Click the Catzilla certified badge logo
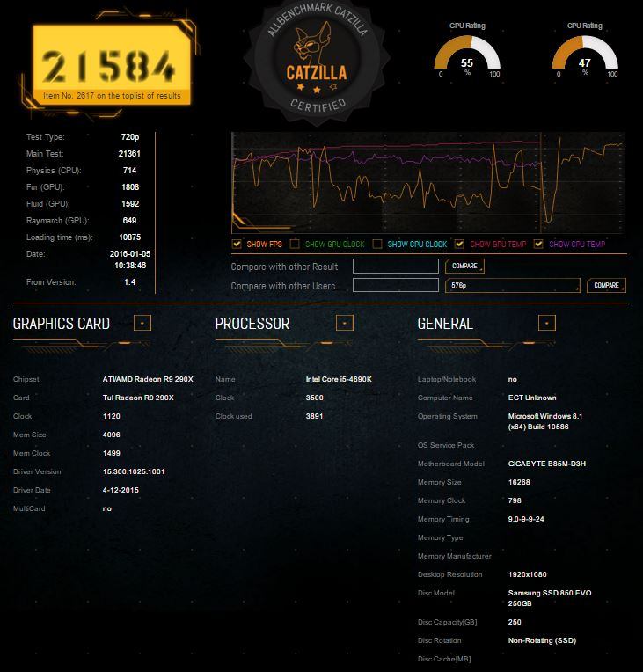 pyautogui.click(x=317, y=62)
